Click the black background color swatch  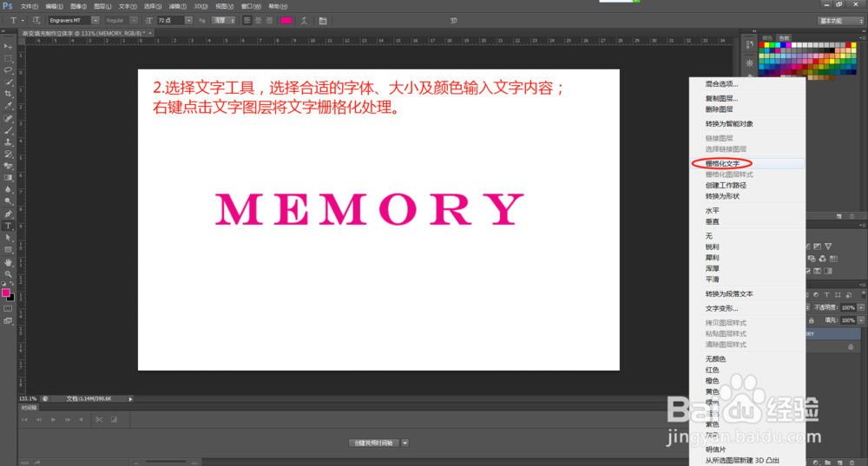click(11, 298)
